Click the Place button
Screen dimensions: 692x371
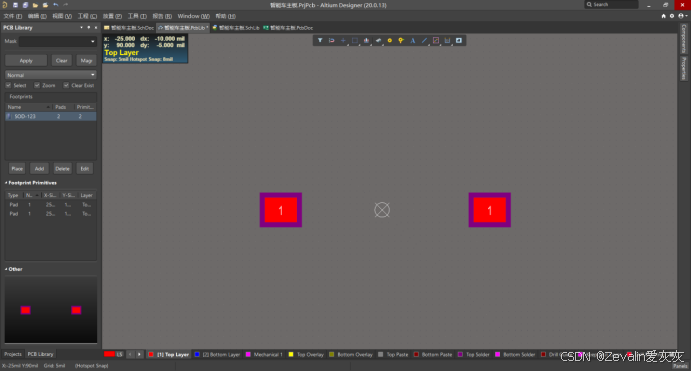tap(17, 169)
